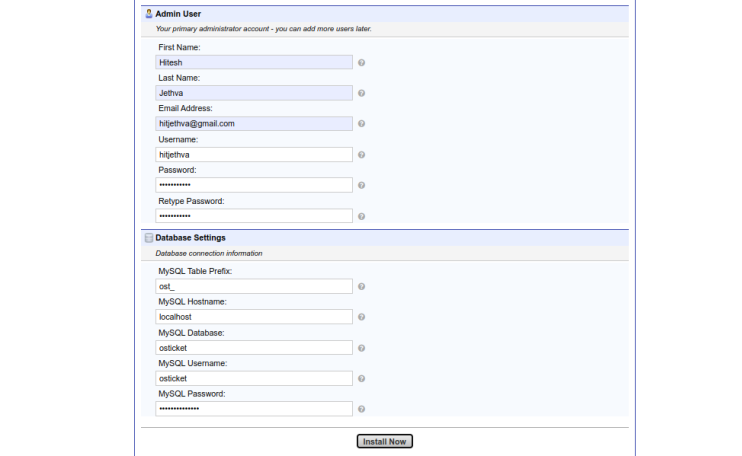Click the MySQL Table Prefix field

coord(254,286)
